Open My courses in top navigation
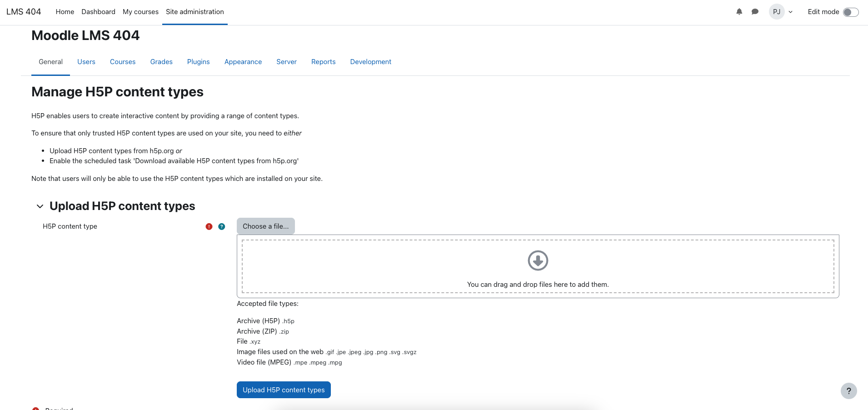 [x=140, y=12]
